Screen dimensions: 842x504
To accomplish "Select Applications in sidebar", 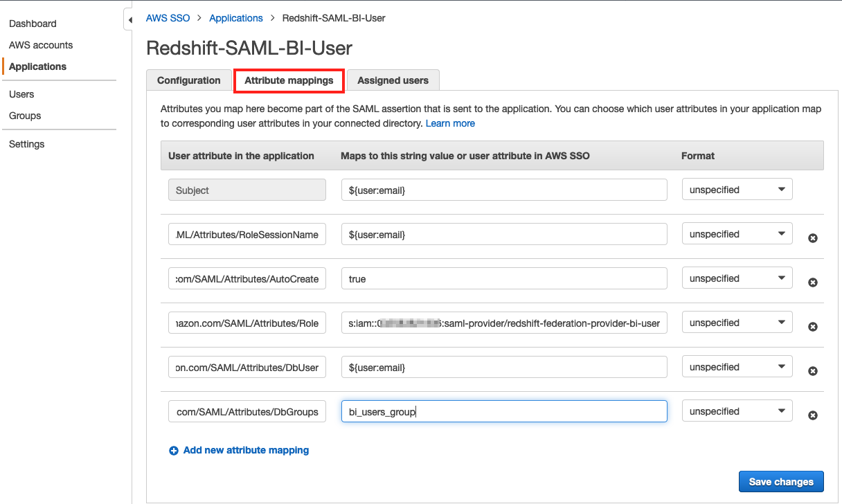I will point(38,66).
